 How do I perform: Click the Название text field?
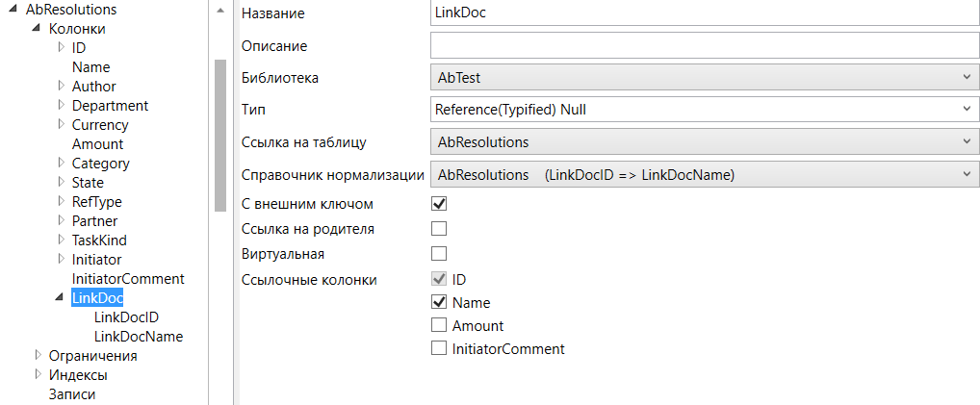(x=703, y=13)
